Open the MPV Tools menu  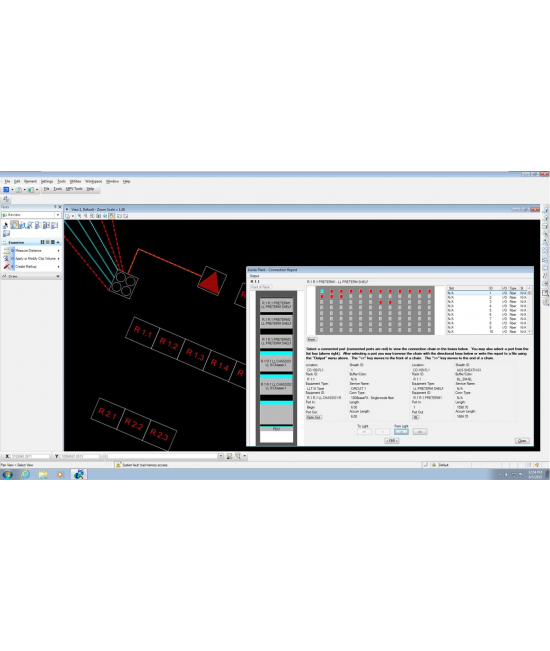pos(74,189)
